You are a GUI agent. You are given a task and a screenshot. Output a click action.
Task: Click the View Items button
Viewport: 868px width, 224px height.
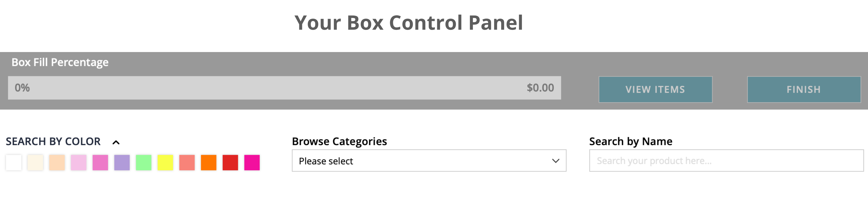(x=655, y=89)
